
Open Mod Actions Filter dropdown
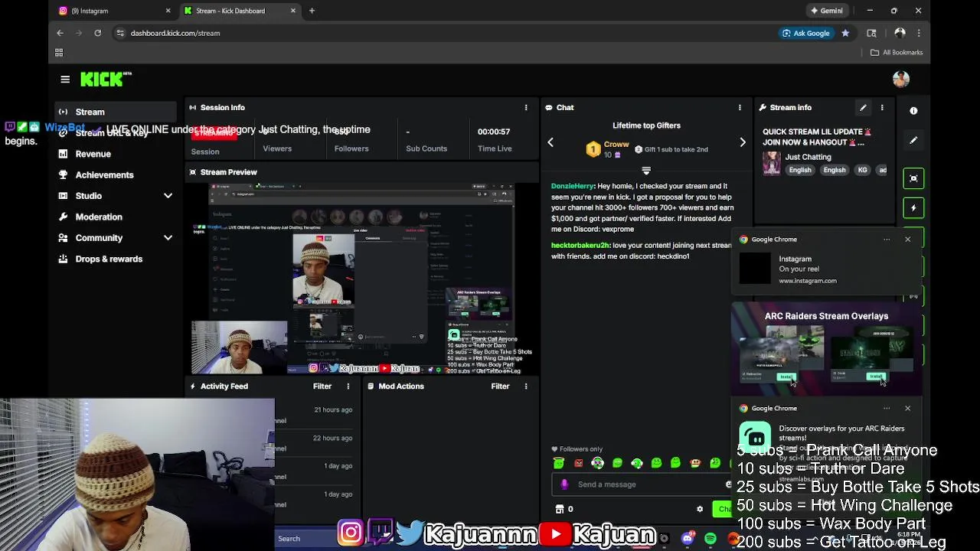(500, 386)
